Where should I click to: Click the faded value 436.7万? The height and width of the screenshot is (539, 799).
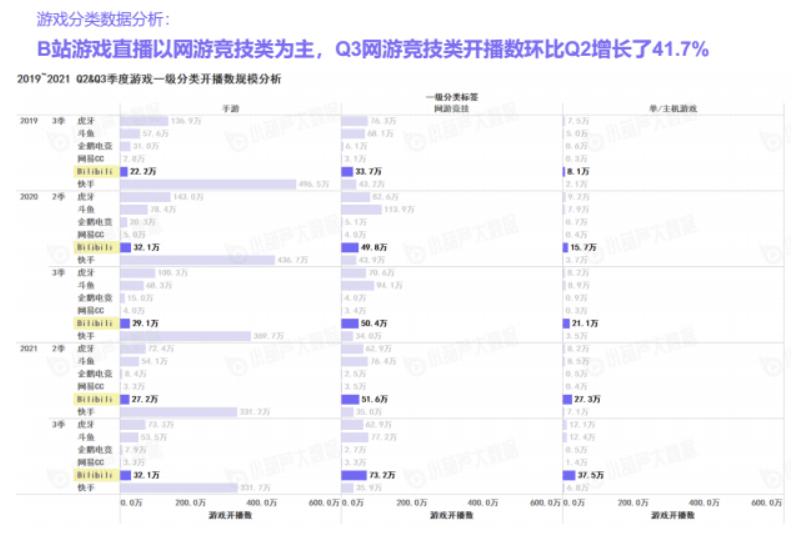point(292,260)
